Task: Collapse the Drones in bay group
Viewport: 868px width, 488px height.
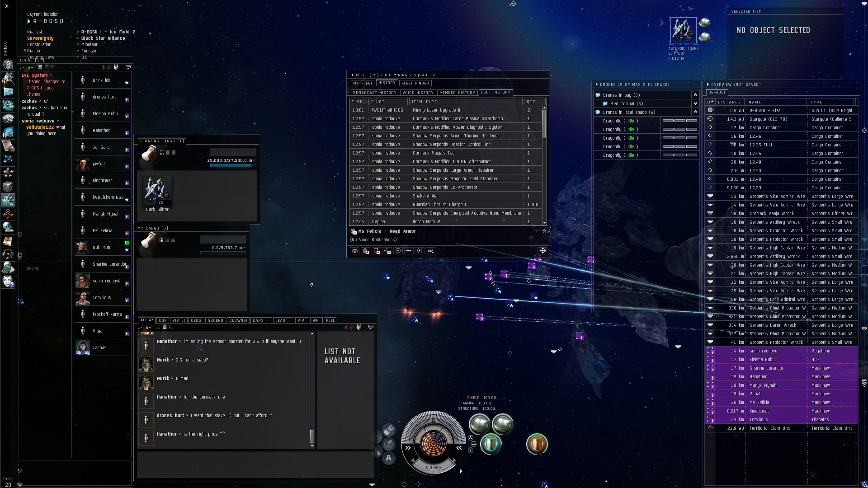Action: 695,95
